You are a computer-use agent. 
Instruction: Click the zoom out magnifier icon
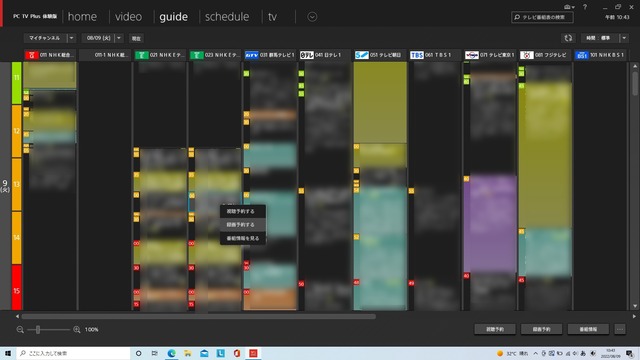click(20, 329)
